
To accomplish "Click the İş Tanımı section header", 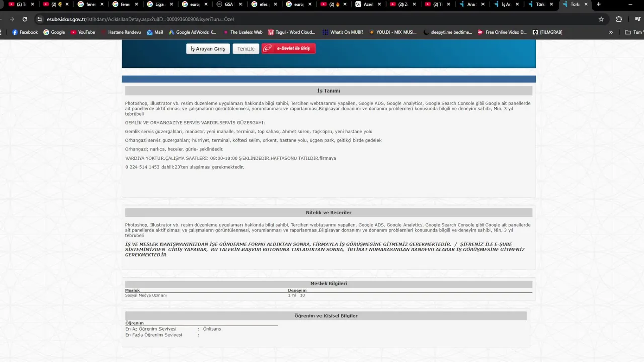I will 329,90.
